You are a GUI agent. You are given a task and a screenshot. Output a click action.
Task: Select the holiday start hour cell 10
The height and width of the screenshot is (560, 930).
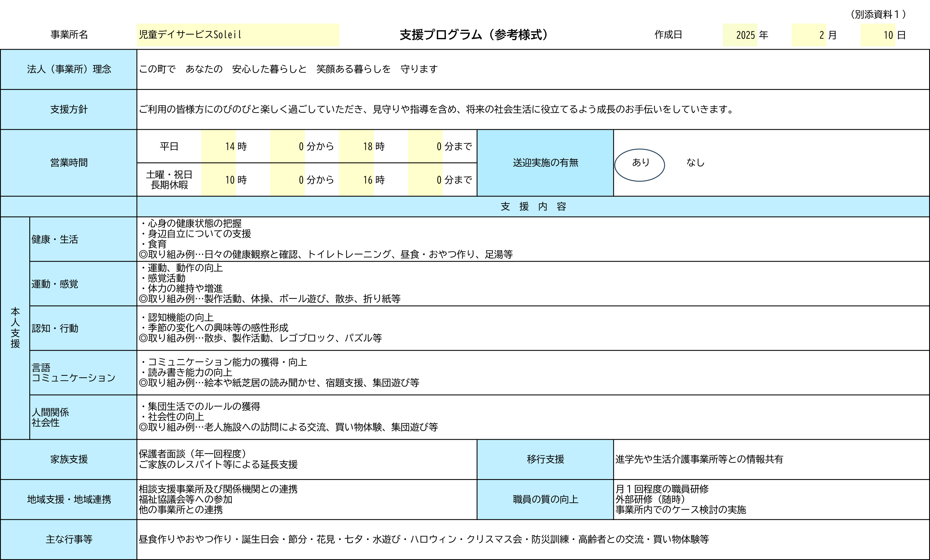(x=219, y=180)
